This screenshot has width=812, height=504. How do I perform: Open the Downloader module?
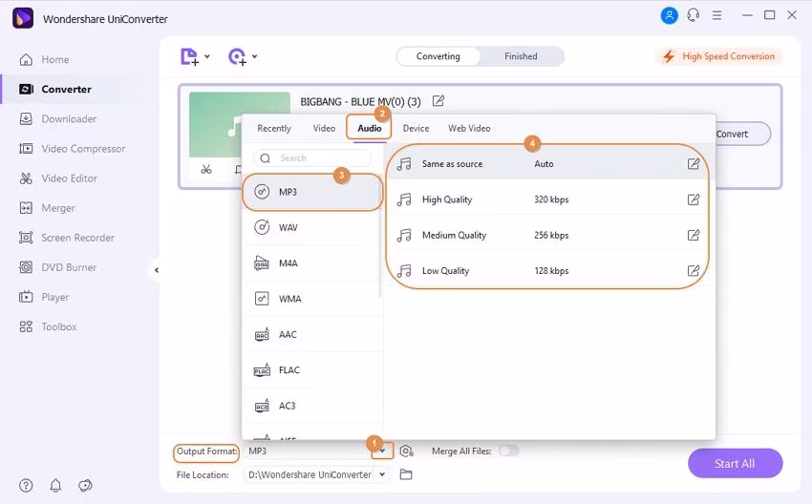tap(57, 119)
